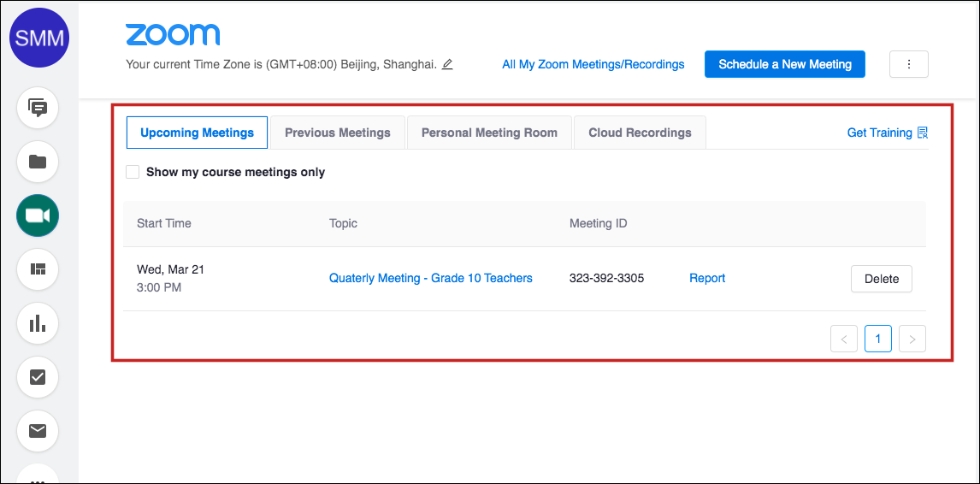Image resolution: width=980 pixels, height=484 pixels.
Task: Edit time zone with pencil icon
Action: coord(447,64)
